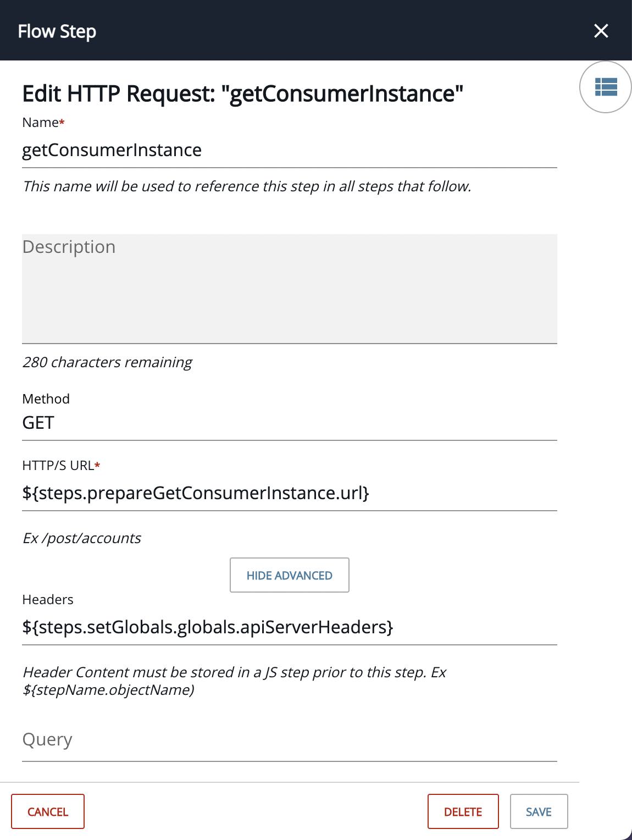Close the Flow Step dialog
Image resolution: width=632 pixels, height=840 pixels.
coord(601,31)
